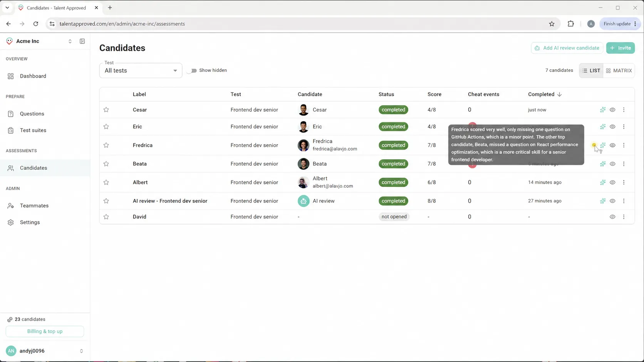
Task: Star the David candidate row
Action: (x=106, y=217)
